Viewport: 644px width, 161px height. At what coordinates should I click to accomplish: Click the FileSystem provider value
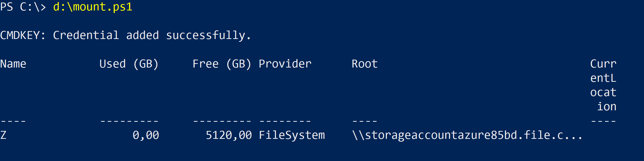pos(292,135)
